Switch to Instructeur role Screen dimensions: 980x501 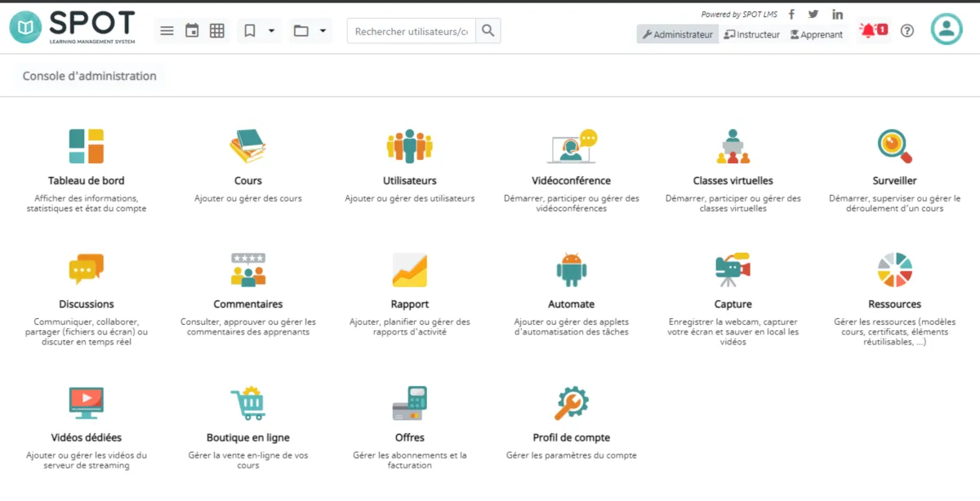click(x=751, y=34)
